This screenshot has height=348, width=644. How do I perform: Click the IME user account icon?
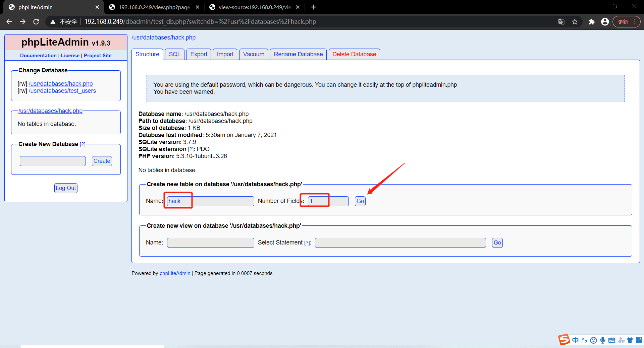621,340
